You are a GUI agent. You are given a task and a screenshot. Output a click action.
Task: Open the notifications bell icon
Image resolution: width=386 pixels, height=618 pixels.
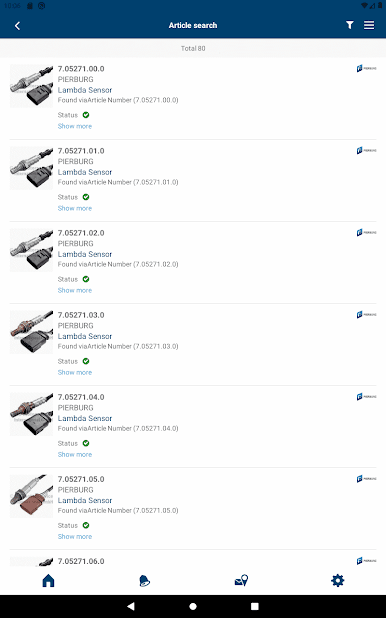point(144,581)
